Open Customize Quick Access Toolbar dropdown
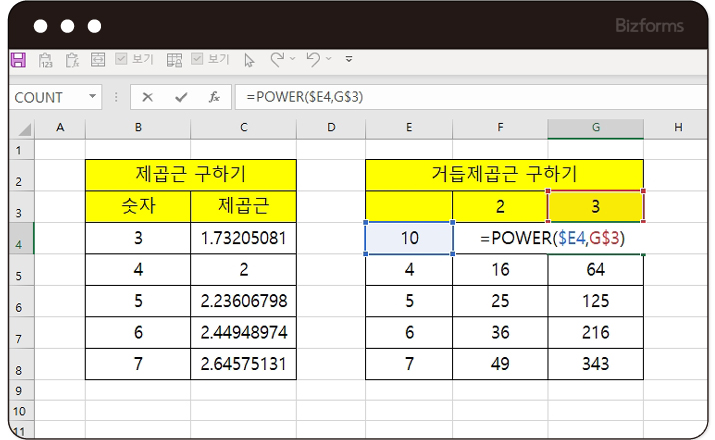The width and height of the screenshot is (715, 440). click(x=349, y=59)
